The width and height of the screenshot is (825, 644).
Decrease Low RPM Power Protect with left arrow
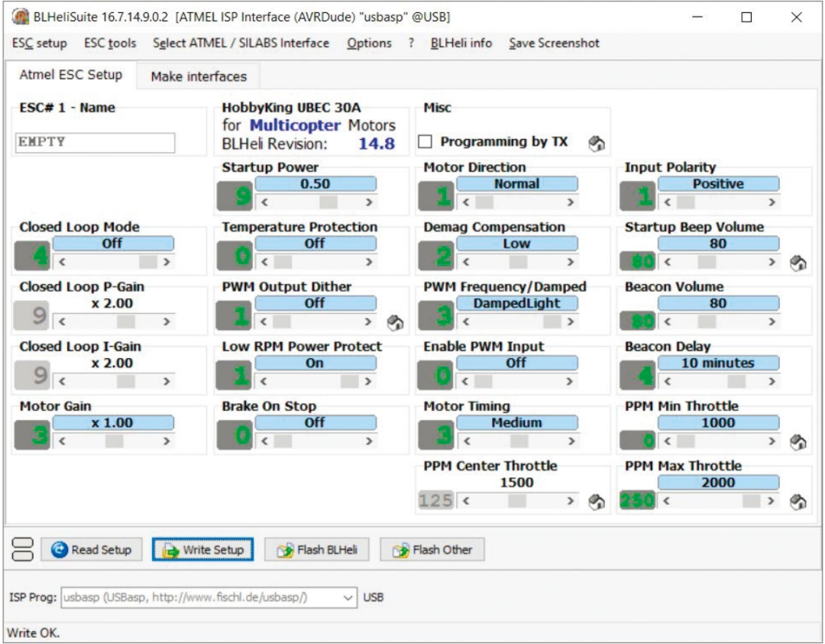coord(263,381)
